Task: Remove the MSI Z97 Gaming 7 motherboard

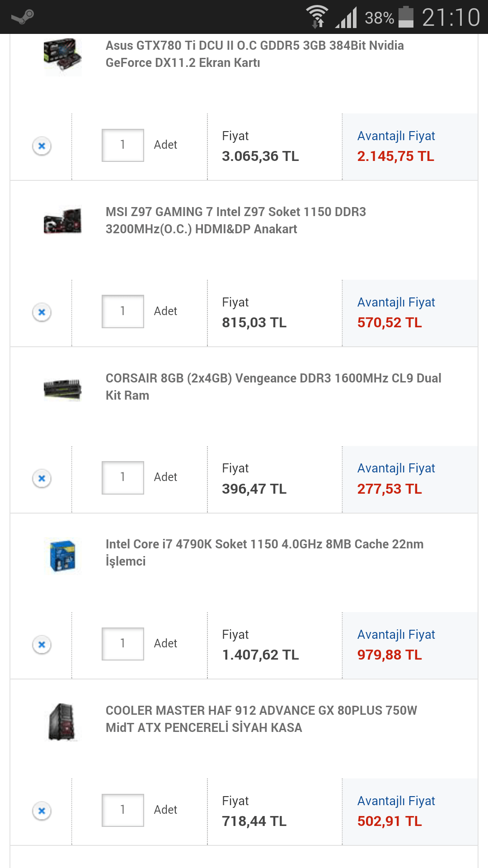Action: click(x=42, y=312)
